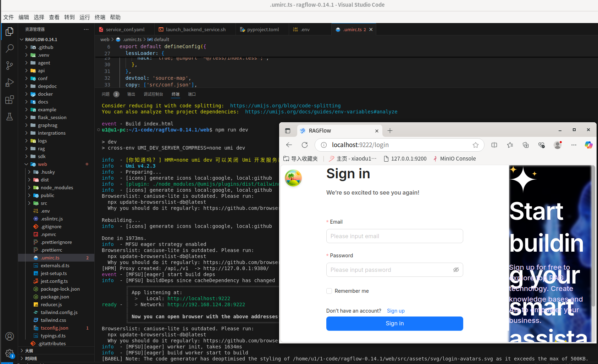This screenshot has width=598, height=364.
Task: Open the Source Control view
Action: [x=10, y=65]
